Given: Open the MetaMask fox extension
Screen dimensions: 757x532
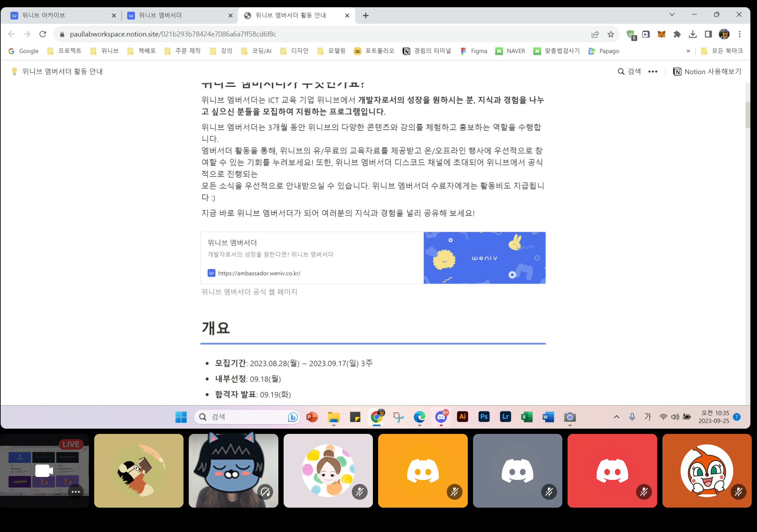Looking at the screenshot, I should pos(661,34).
